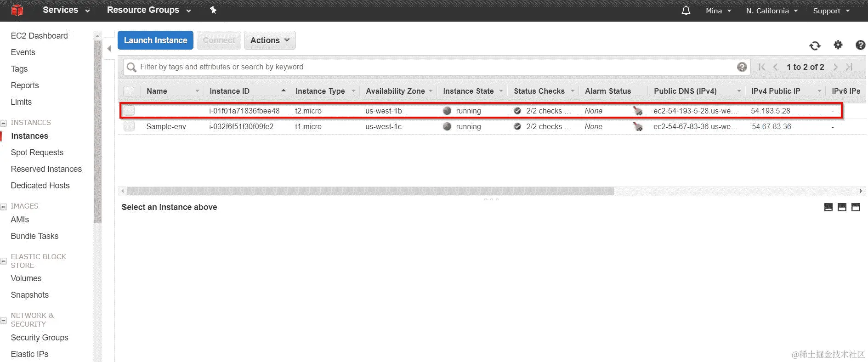Refresh the instances list
Image resolution: width=868 pixels, height=362 pixels.
[x=815, y=45]
